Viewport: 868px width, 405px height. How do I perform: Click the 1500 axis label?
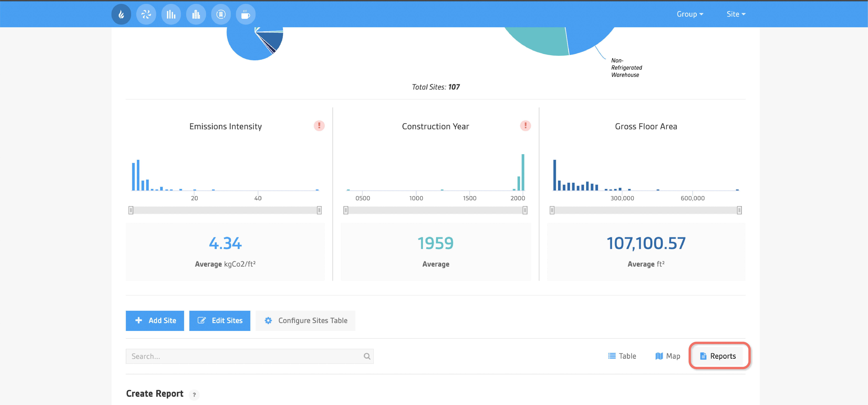point(469,198)
